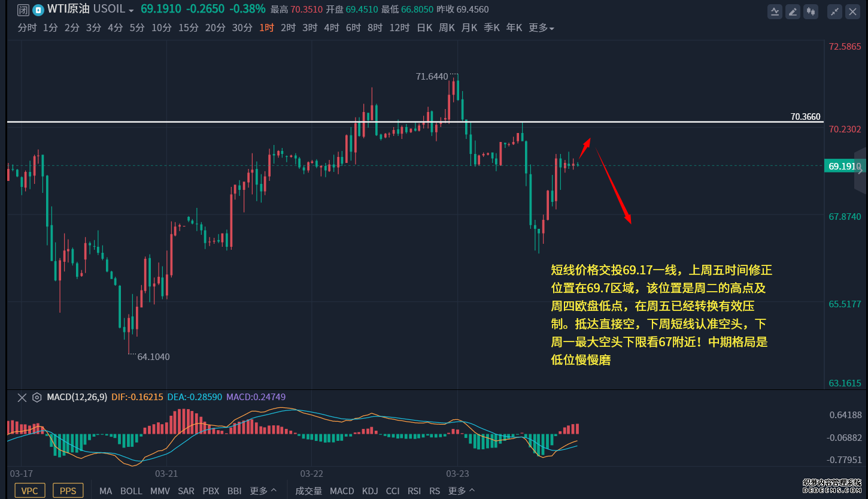The height and width of the screenshot is (499, 868).
Task: Open the USOIL symbol dropdown
Action: (x=113, y=10)
